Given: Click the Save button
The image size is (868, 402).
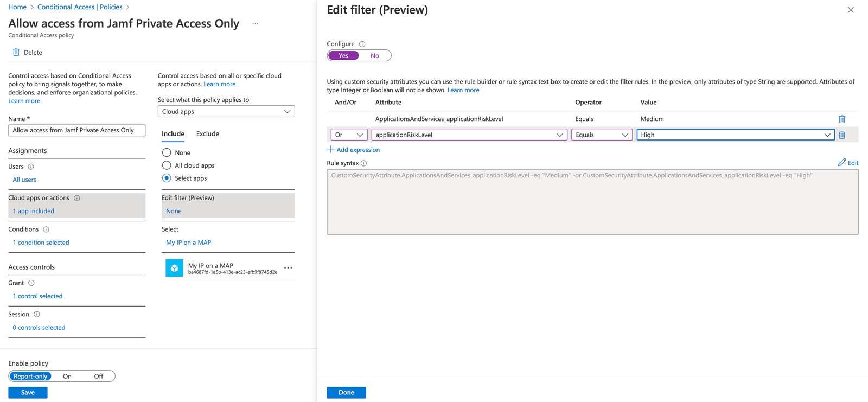Looking at the screenshot, I should 28,392.
